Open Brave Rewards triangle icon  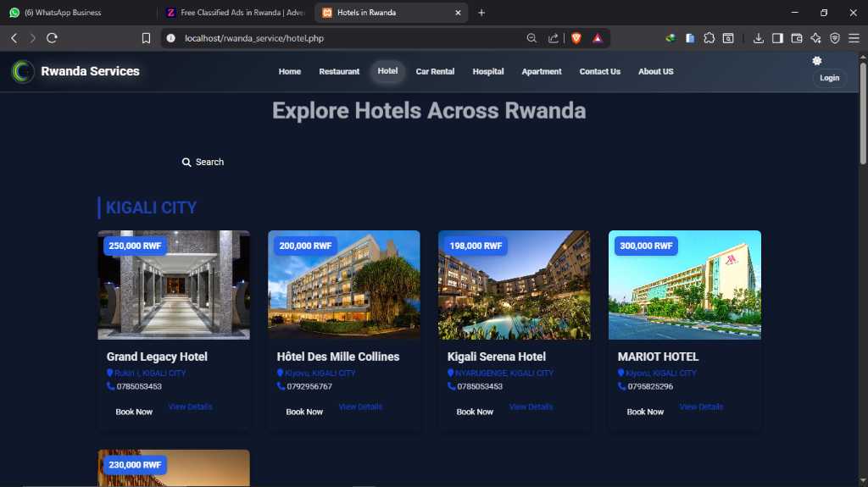pyautogui.click(x=598, y=38)
